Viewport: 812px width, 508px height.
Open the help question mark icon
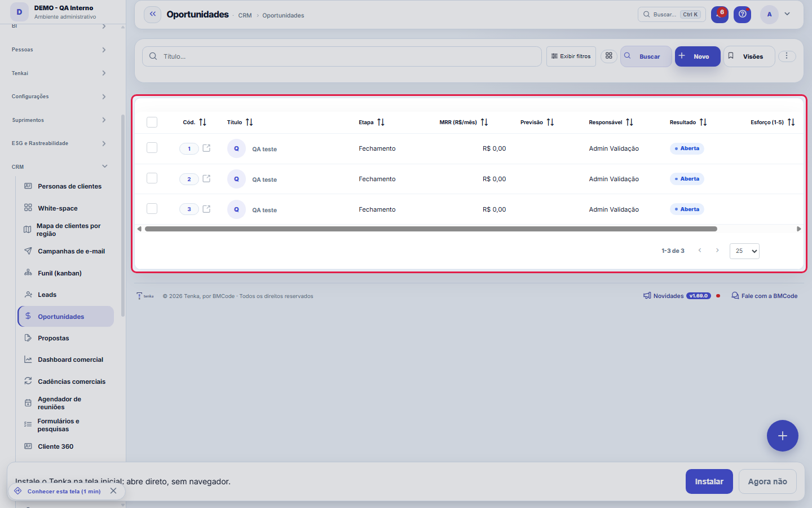[743, 15]
